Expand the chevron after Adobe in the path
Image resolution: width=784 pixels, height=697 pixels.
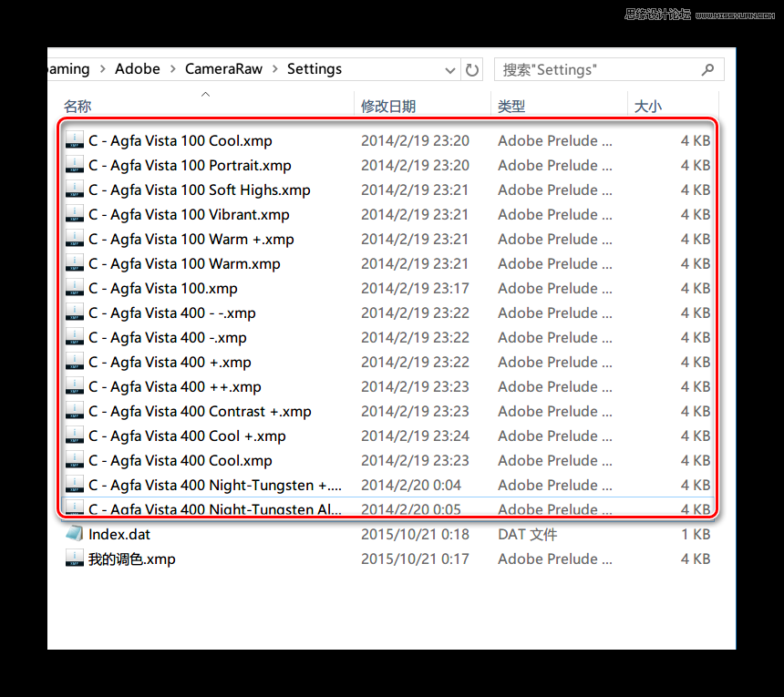173,69
